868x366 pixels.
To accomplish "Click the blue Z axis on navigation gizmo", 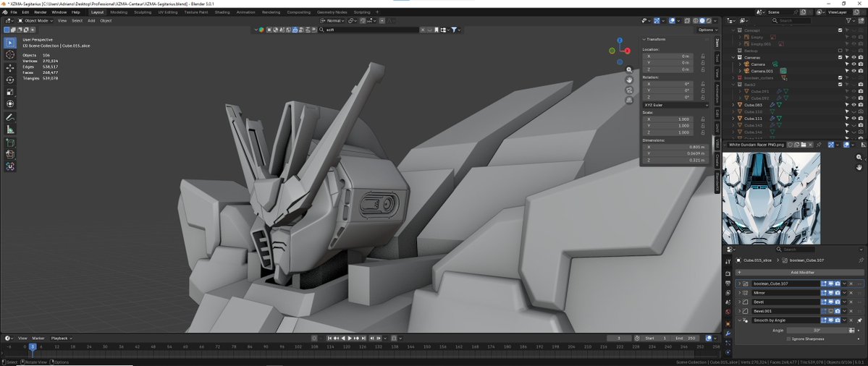I will pyautogui.click(x=620, y=41).
